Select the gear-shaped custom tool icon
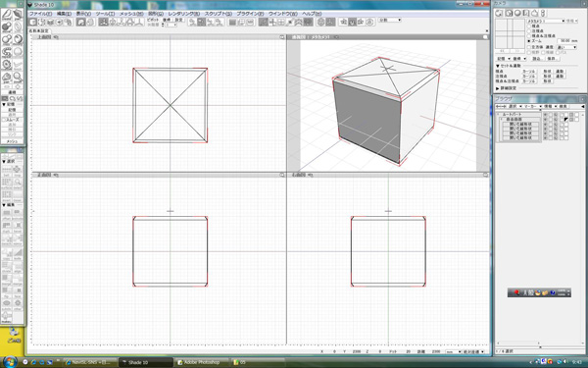This screenshot has height=368, width=588. 7,65
